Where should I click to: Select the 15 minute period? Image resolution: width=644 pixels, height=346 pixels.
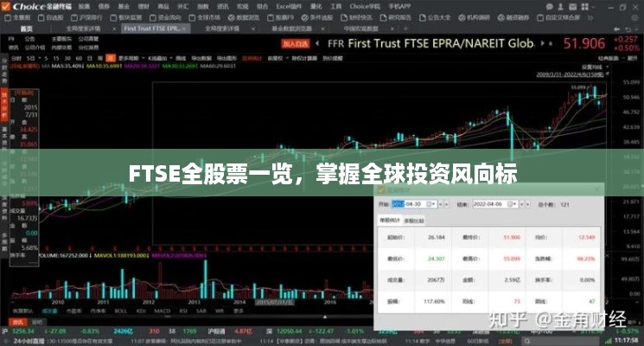coord(56,58)
